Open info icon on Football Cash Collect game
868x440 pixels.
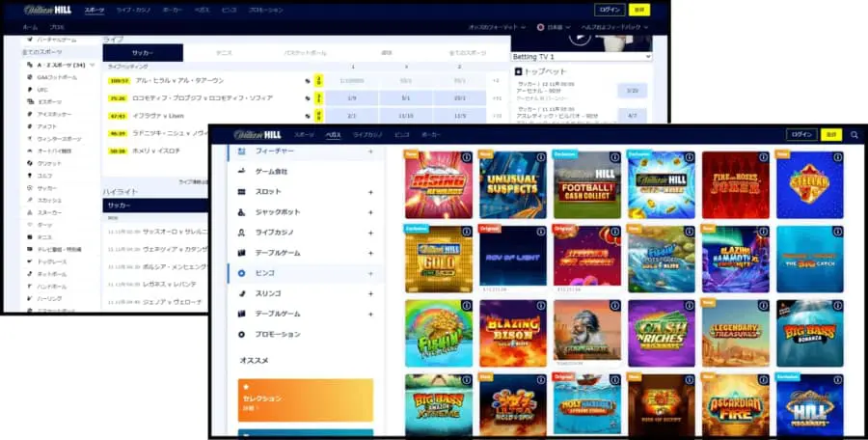(x=615, y=157)
